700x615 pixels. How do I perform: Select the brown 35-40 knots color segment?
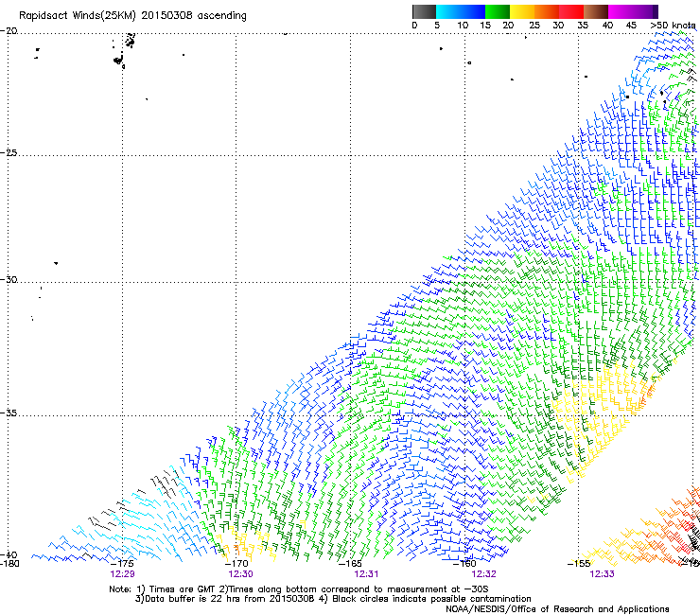point(596,11)
